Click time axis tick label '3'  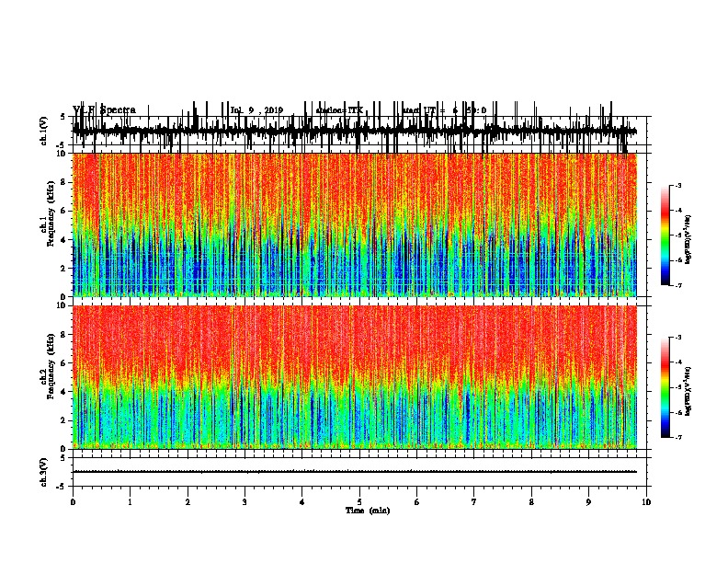click(x=245, y=502)
